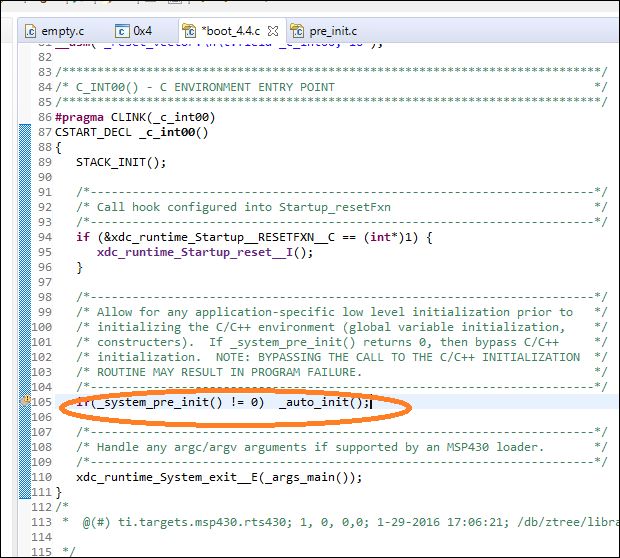Click CSTART_DECL on line 87
Viewport: 620px width, 558px height.
(x=93, y=132)
